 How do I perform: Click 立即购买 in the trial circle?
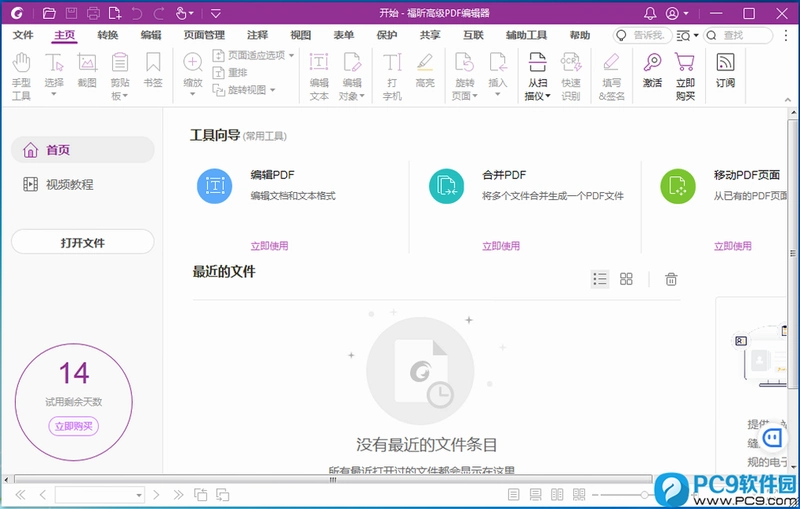pyautogui.click(x=73, y=426)
